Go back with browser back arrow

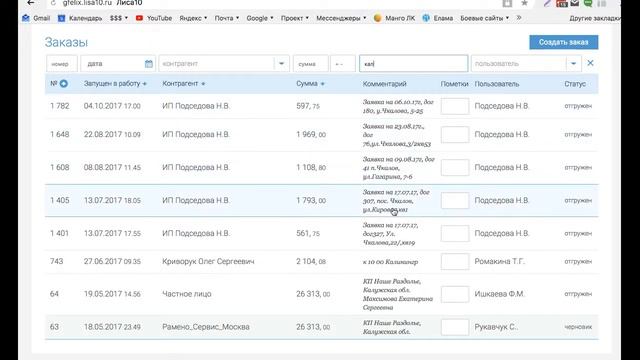(x=31, y=3)
